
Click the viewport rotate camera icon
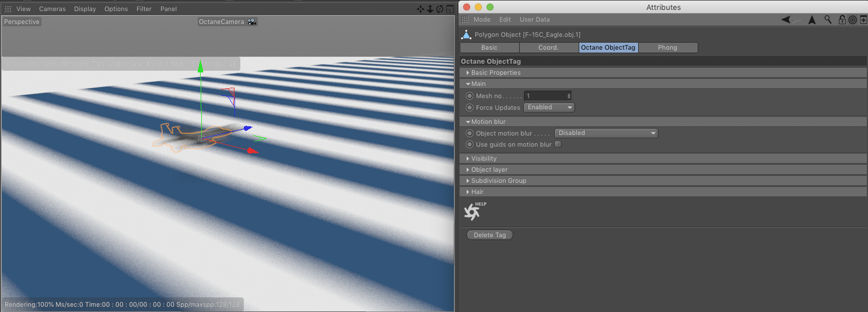click(440, 9)
